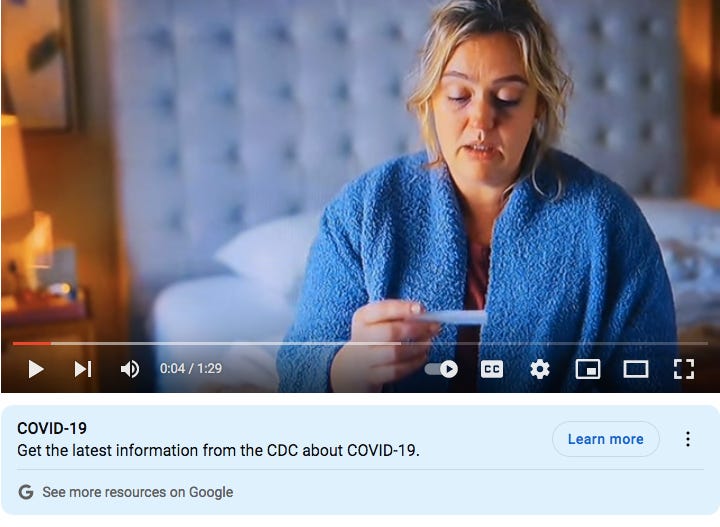This screenshot has height=527, width=720.
Task: Seek to the end of the gray buffered bar
Action: [x=399, y=343]
